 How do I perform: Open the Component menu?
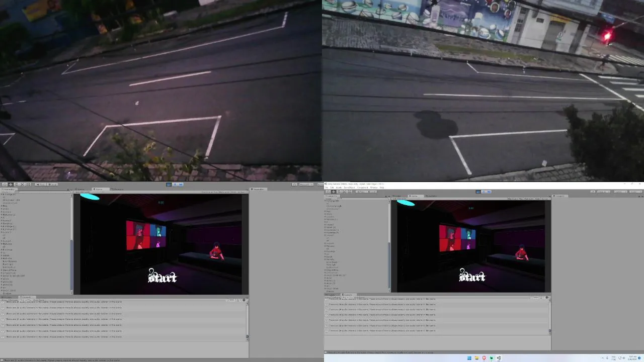point(362,187)
